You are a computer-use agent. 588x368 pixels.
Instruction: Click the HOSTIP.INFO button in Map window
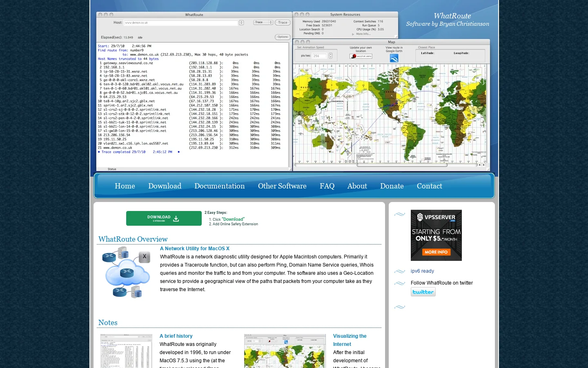tap(361, 56)
